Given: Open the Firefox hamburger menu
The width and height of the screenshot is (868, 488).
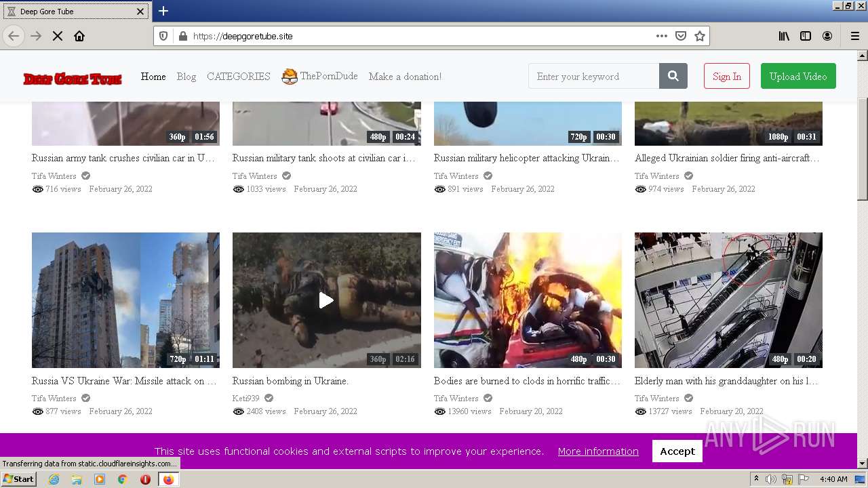Looking at the screenshot, I should coord(855,36).
